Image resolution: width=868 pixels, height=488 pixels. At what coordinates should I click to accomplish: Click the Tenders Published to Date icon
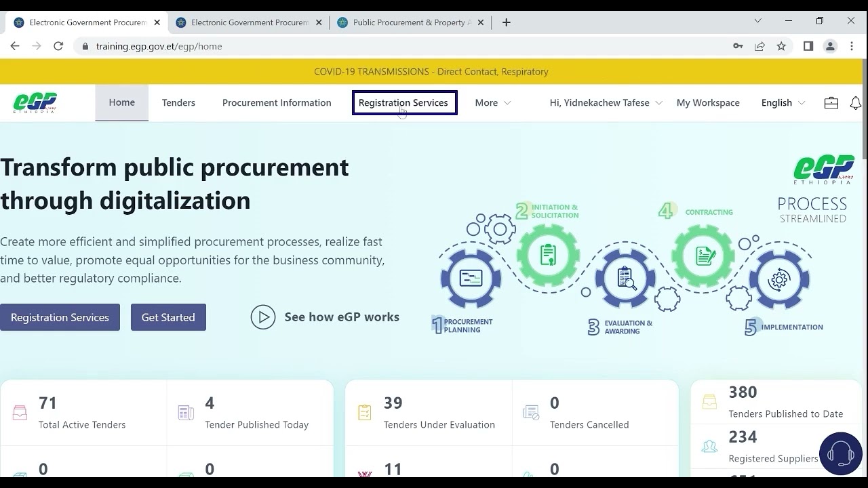click(709, 402)
